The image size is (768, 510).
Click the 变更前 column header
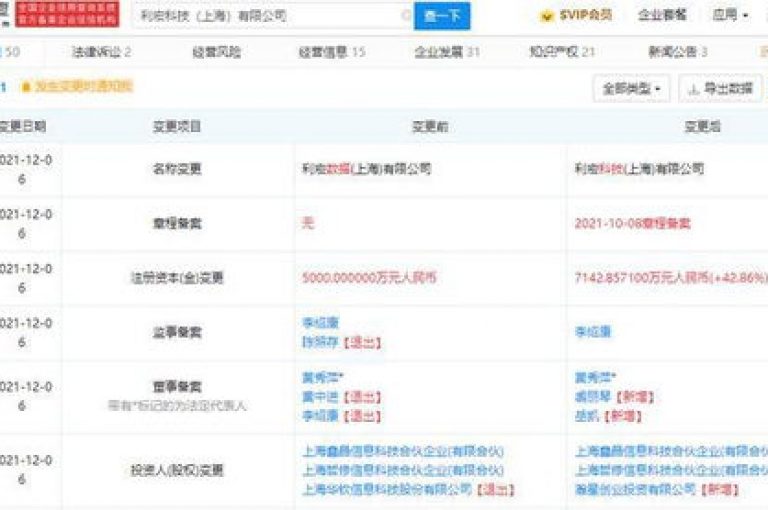coord(430,127)
